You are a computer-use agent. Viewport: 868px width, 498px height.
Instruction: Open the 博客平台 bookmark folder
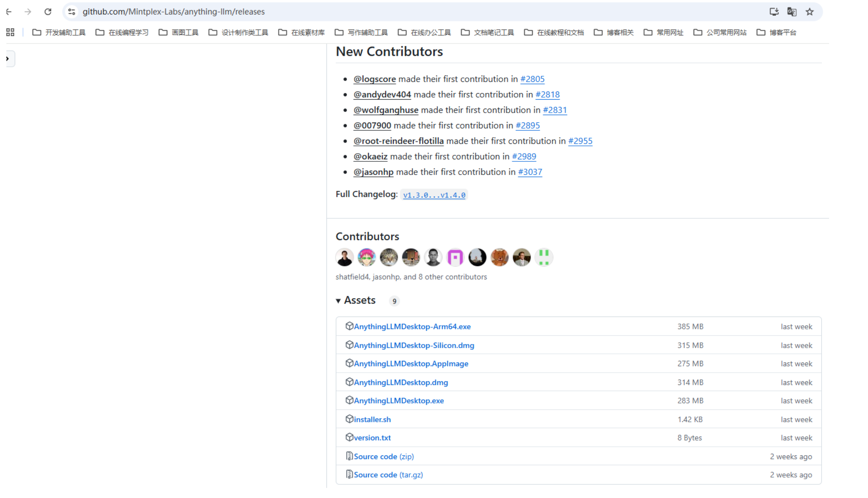pyautogui.click(x=776, y=33)
